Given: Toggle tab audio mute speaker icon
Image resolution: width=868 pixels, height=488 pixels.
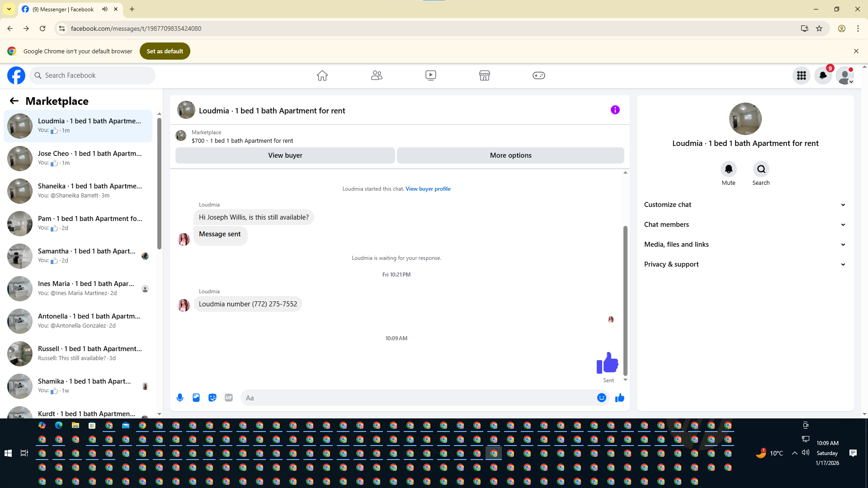Looking at the screenshot, I should click(105, 9).
